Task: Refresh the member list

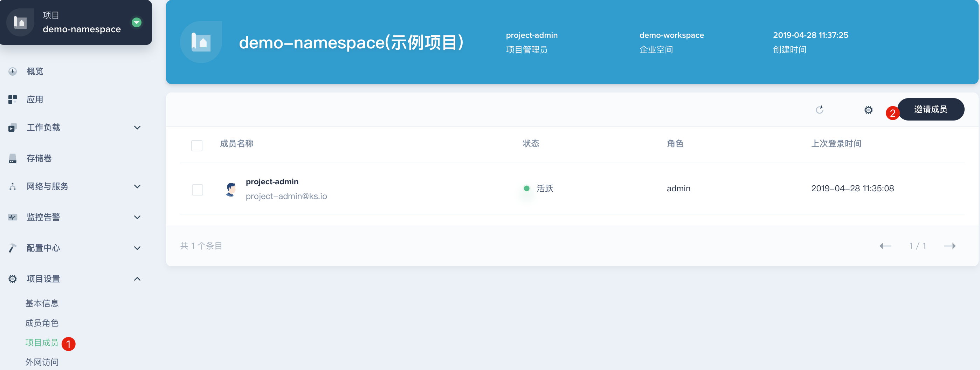Action: (x=820, y=110)
